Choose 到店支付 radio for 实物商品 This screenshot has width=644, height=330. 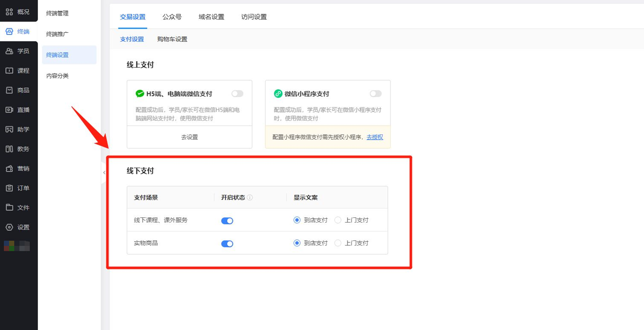click(x=297, y=243)
